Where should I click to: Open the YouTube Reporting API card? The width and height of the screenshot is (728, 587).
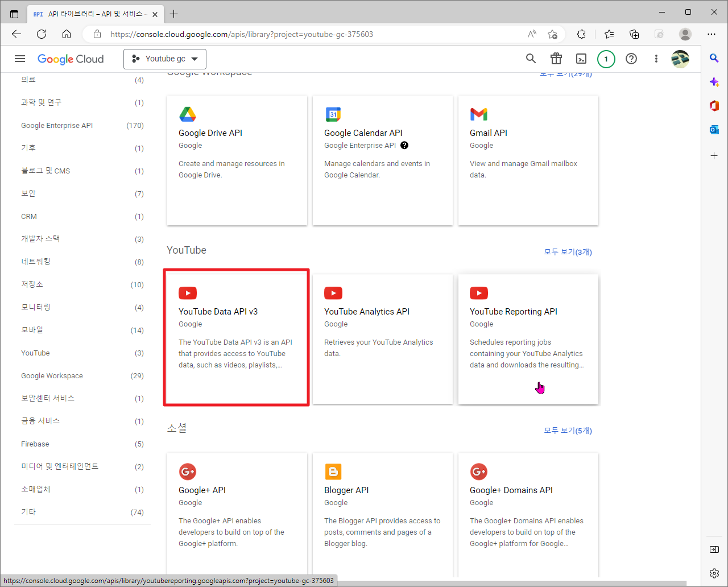(x=528, y=339)
